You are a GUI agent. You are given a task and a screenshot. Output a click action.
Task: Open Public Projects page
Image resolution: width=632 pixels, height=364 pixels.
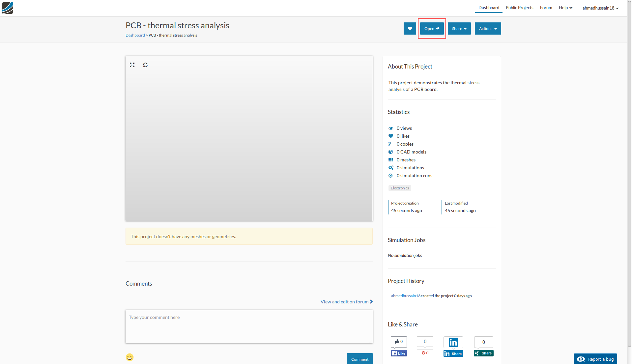click(x=520, y=8)
